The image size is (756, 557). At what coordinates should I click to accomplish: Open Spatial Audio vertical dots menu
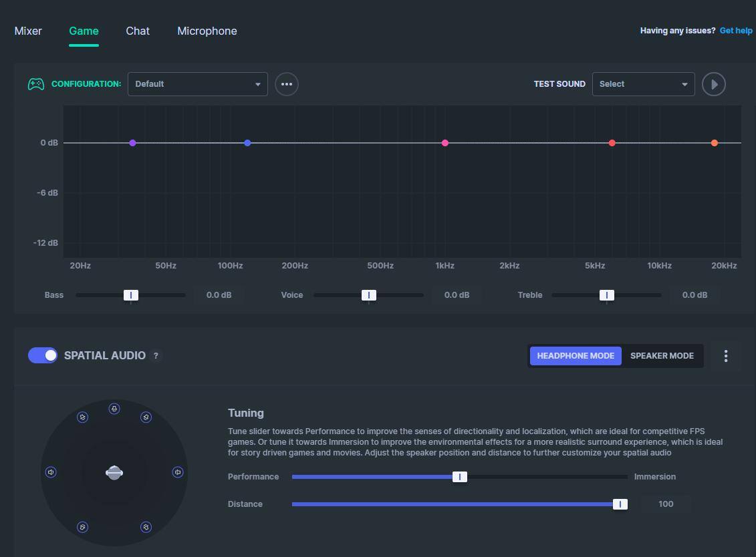[x=726, y=356]
